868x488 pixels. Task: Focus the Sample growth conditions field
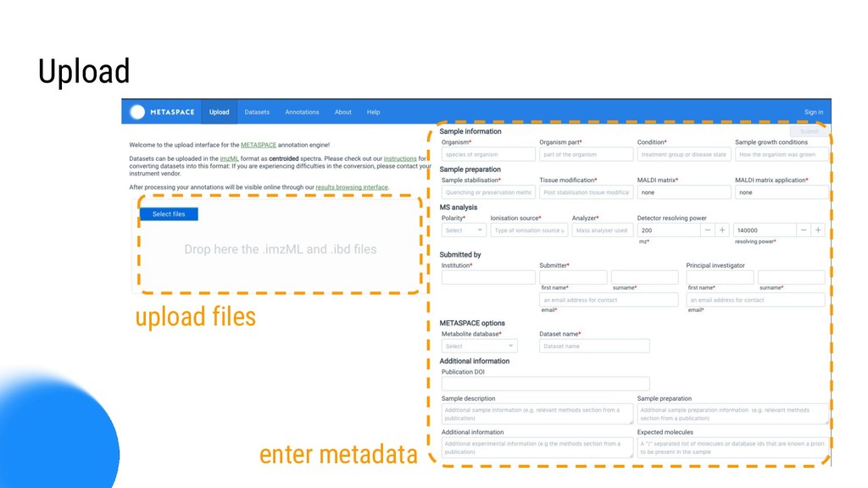pos(781,154)
